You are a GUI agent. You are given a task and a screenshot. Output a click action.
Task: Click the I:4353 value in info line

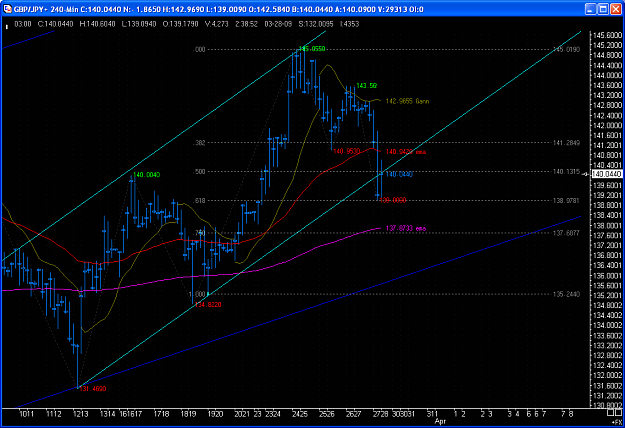[x=350, y=24]
